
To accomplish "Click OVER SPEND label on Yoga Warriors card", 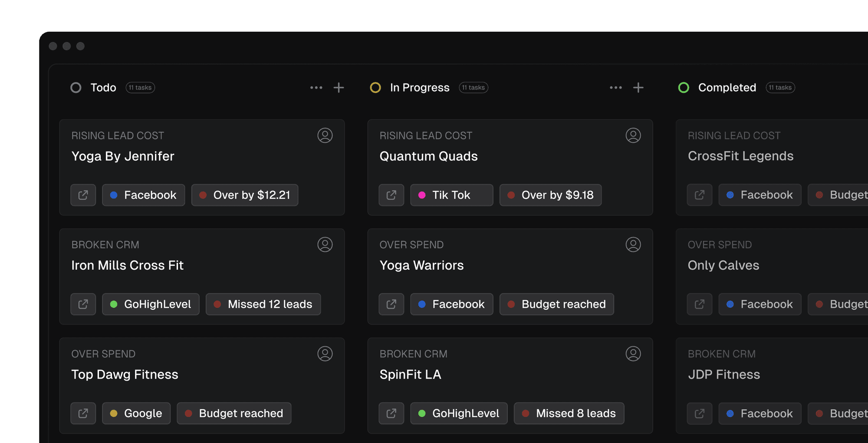I will tap(411, 245).
